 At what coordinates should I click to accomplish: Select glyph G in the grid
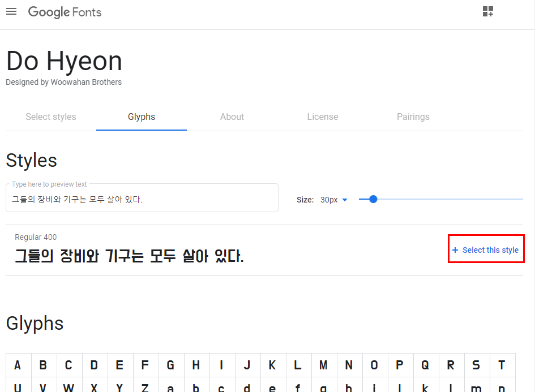172,365
